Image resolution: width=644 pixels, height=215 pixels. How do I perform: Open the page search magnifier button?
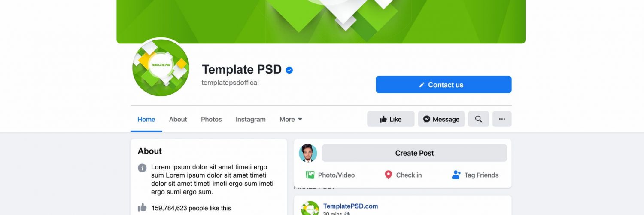[478, 119]
